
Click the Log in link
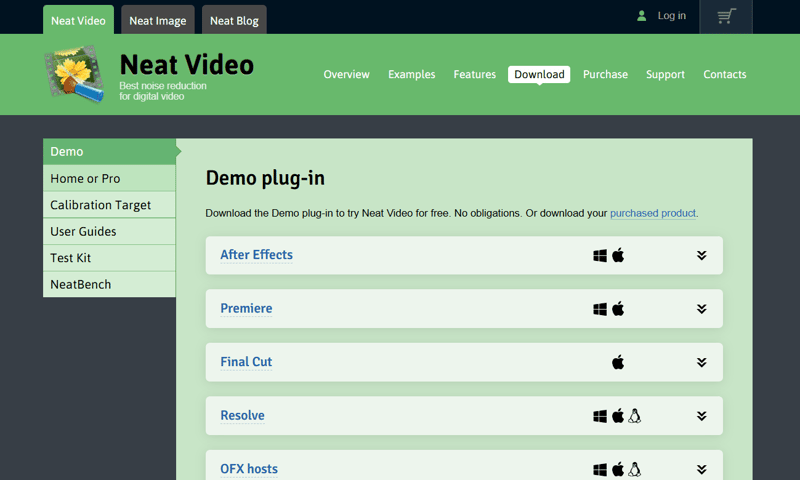click(x=671, y=16)
